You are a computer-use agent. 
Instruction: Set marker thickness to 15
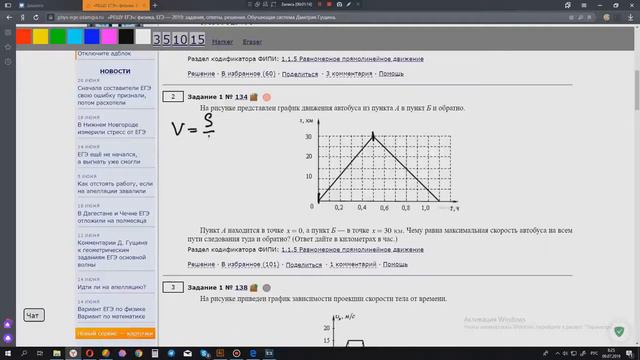[x=198, y=40]
